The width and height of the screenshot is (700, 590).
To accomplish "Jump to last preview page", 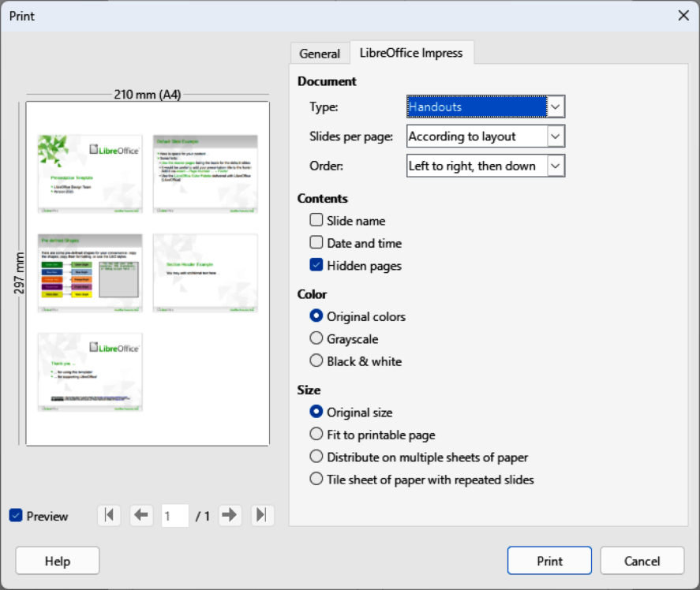I will pyautogui.click(x=262, y=516).
